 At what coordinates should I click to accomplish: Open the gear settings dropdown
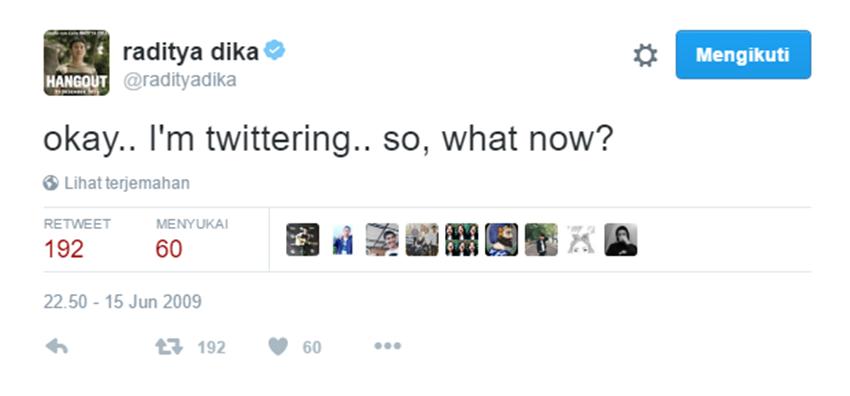(x=645, y=55)
